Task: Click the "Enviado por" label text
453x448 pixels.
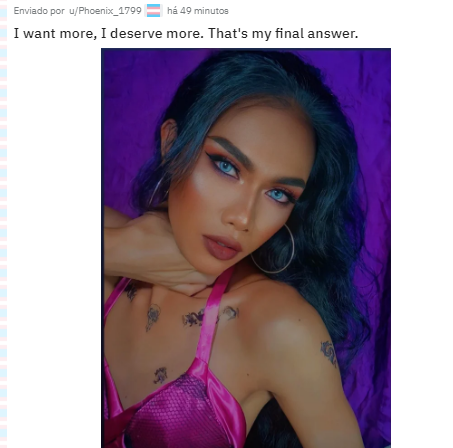Action: (x=39, y=11)
